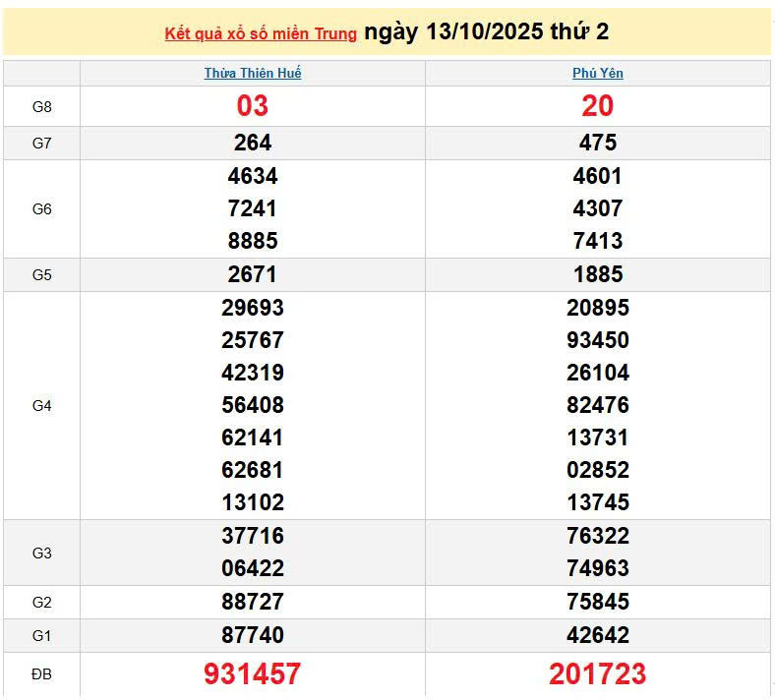Click the red G8 result 20
This screenshot has width=775, height=700.
pos(597,106)
